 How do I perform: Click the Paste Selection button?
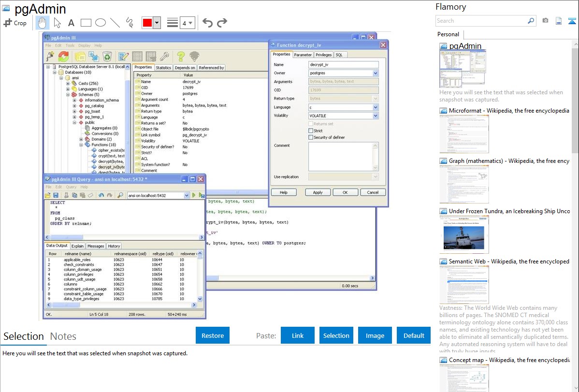(336, 335)
